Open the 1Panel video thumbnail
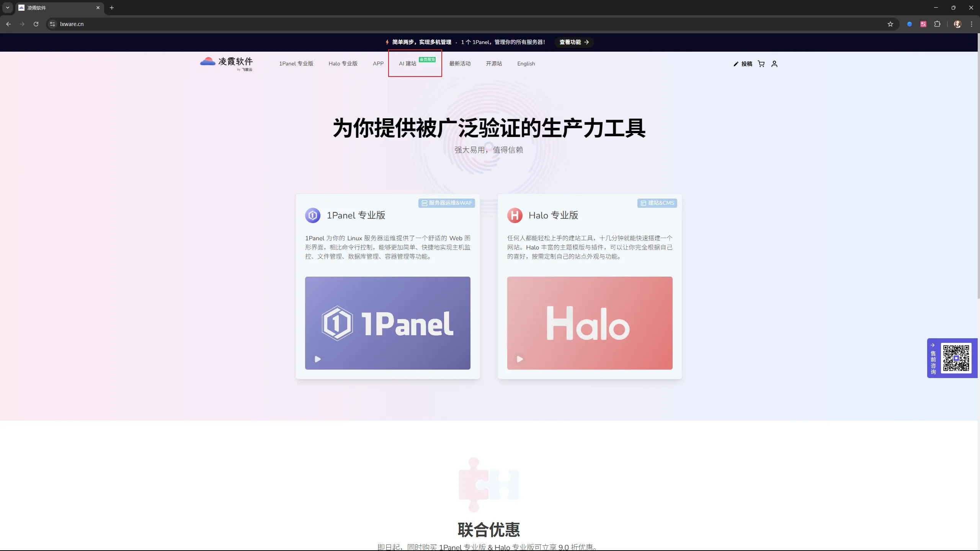 388,323
